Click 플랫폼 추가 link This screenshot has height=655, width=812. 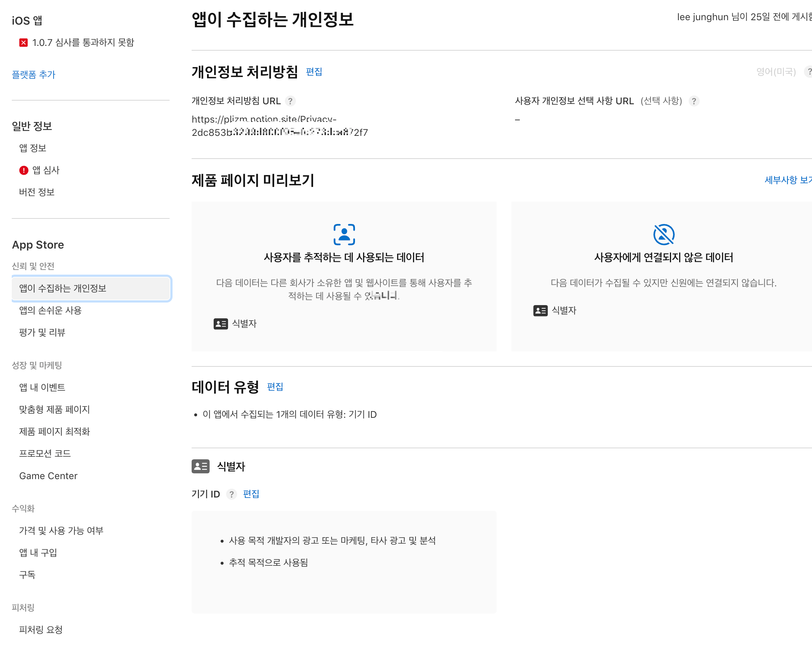[33, 75]
